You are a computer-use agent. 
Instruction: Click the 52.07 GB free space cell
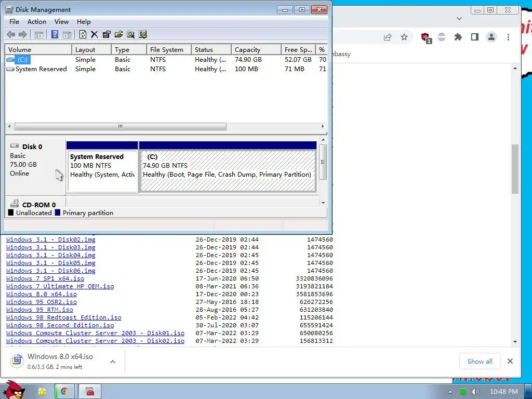pos(298,60)
